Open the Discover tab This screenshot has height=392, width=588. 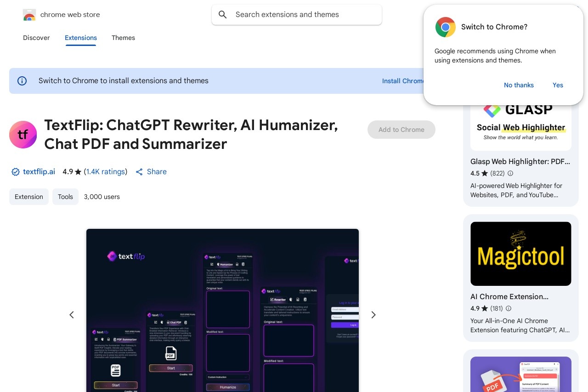coord(36,38)
